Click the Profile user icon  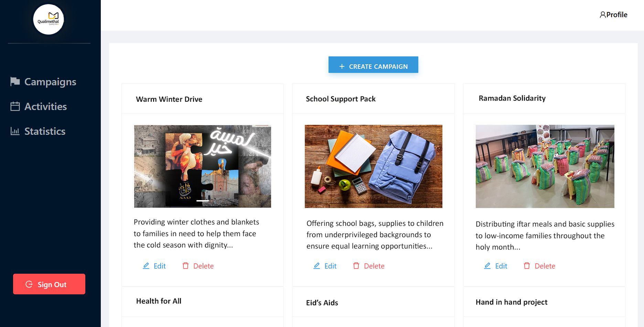coord(602,15)
